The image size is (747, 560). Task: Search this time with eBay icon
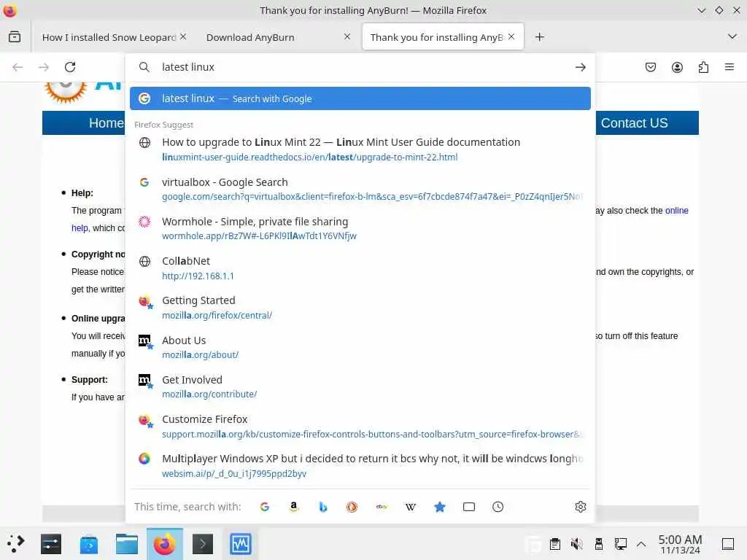coord(382,507)
